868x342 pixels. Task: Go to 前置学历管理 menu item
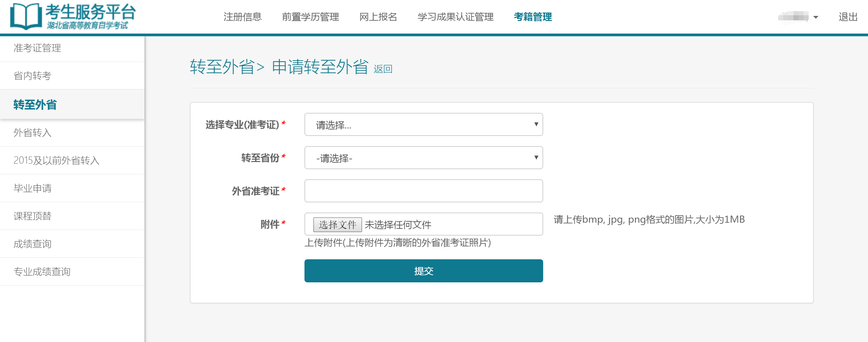click(x=310, y=17)
